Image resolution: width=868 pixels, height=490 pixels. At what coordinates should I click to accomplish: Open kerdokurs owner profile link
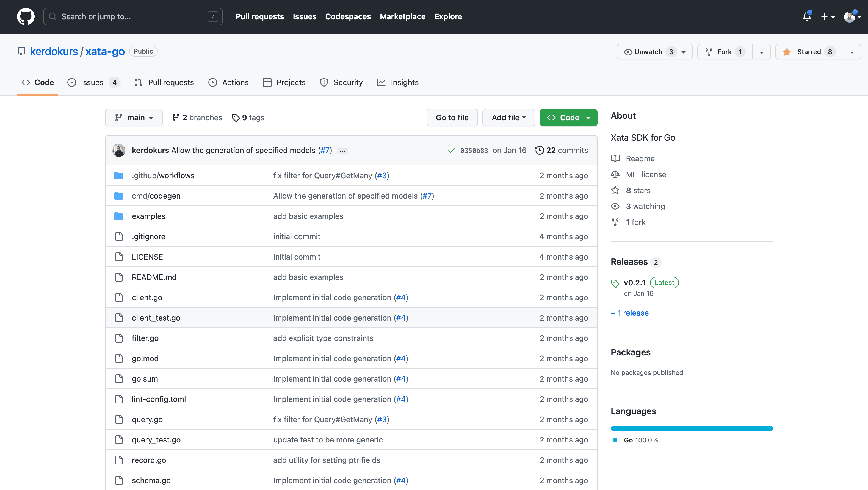[x=54, y=52]
